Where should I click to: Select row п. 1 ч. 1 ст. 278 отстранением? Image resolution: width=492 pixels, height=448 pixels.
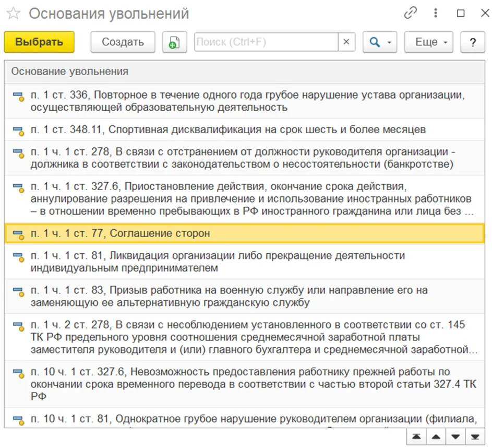coord(244,158)
